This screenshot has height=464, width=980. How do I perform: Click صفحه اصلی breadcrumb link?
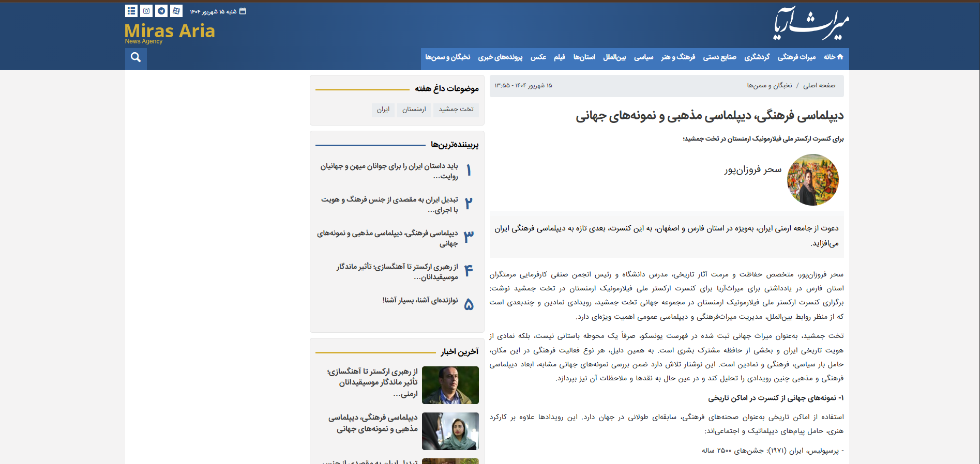tap(819, 85)
